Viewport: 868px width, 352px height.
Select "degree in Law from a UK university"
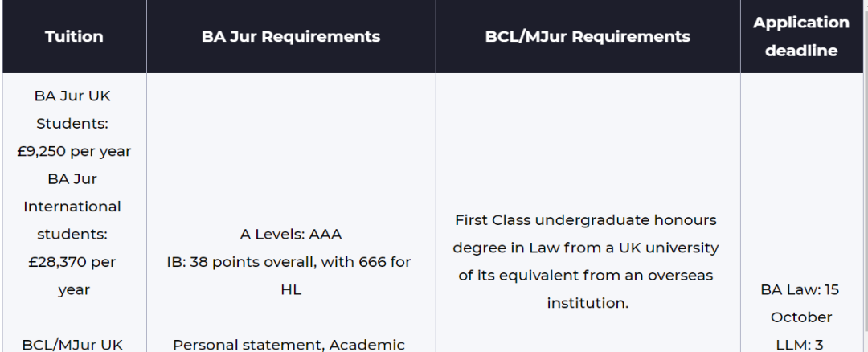[x=586, y=248]
